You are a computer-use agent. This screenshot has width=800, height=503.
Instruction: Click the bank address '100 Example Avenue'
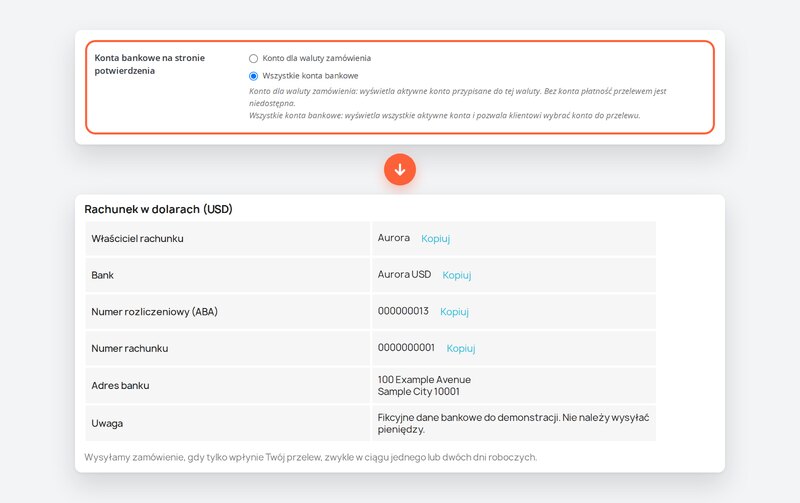tap(424, 380)
